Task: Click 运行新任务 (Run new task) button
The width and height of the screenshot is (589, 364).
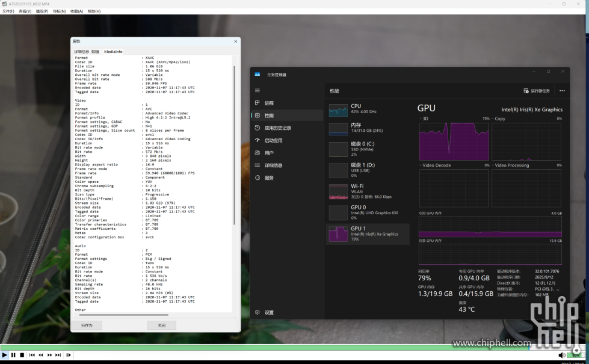Action: 537,91
